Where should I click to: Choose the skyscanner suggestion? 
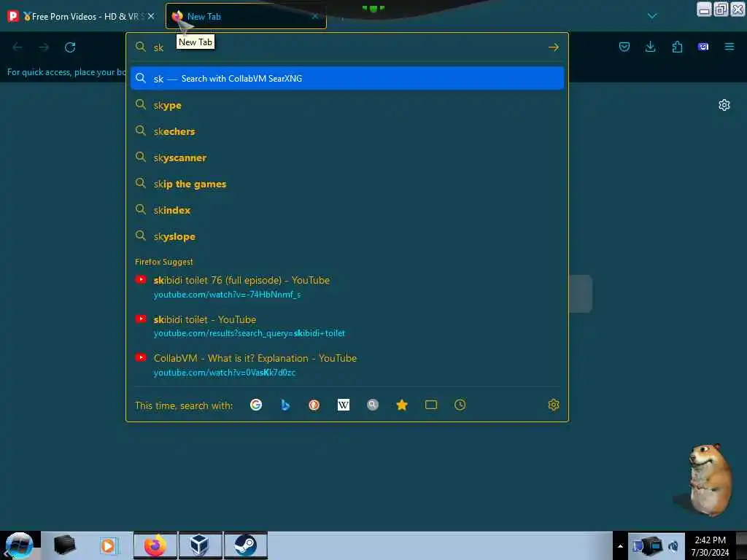pyautogui.click(x=347, y=157)
